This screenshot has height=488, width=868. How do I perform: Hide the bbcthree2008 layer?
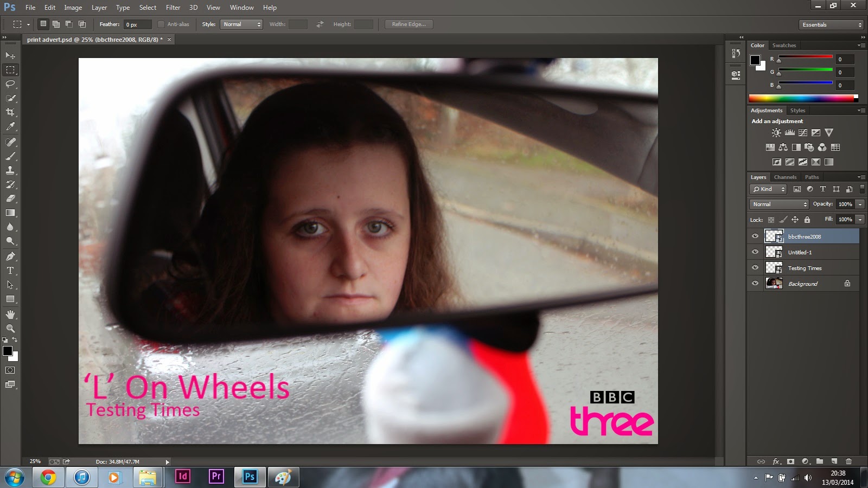click(755, 236)
